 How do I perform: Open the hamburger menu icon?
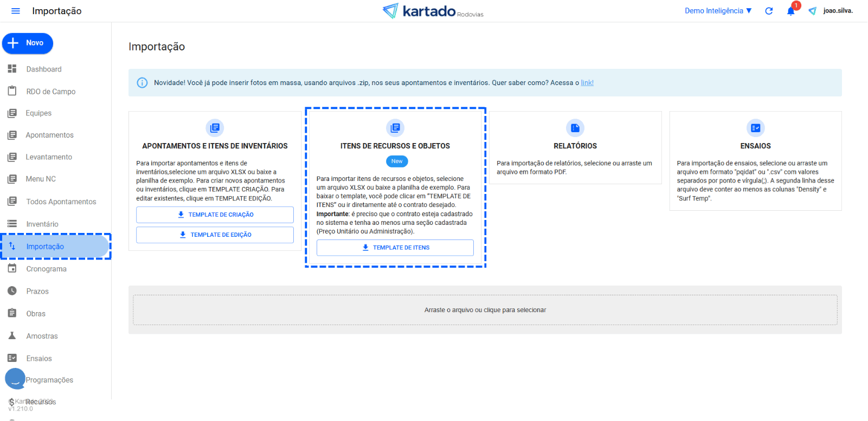[x=16, y=11]
